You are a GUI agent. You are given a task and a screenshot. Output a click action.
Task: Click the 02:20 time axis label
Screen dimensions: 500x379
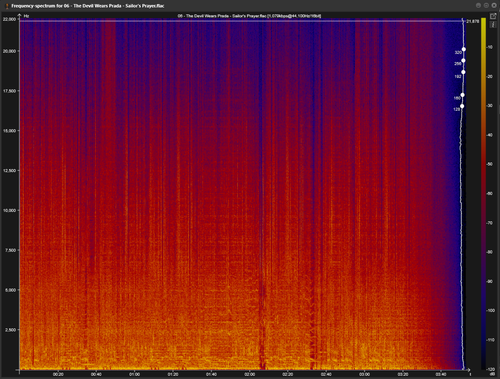click(288, 374)
